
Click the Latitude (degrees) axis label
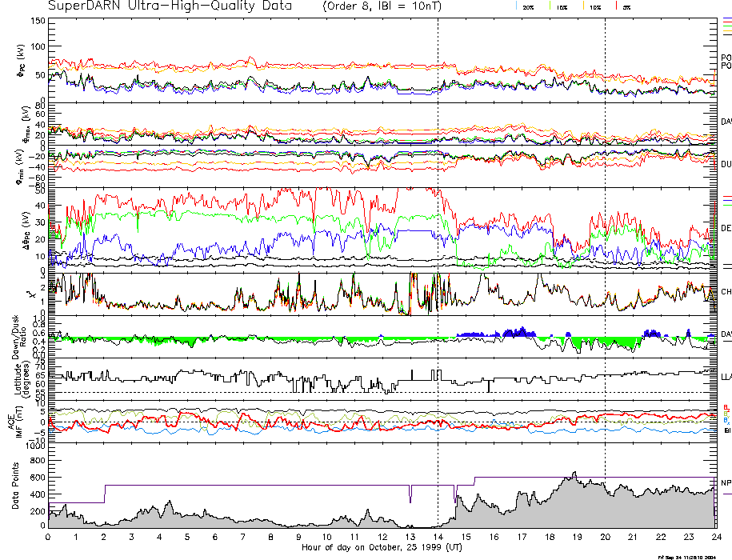[19, 378]
